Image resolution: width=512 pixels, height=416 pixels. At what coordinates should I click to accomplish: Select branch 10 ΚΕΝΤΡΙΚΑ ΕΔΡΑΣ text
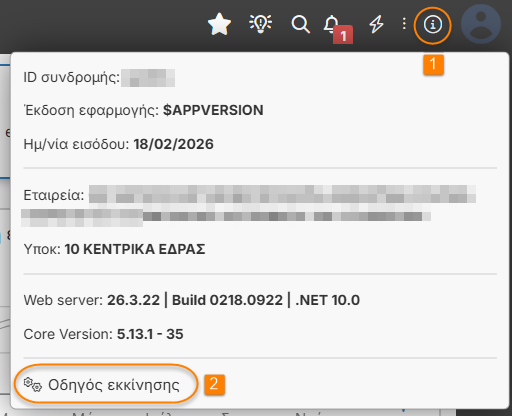click(135, 249)
